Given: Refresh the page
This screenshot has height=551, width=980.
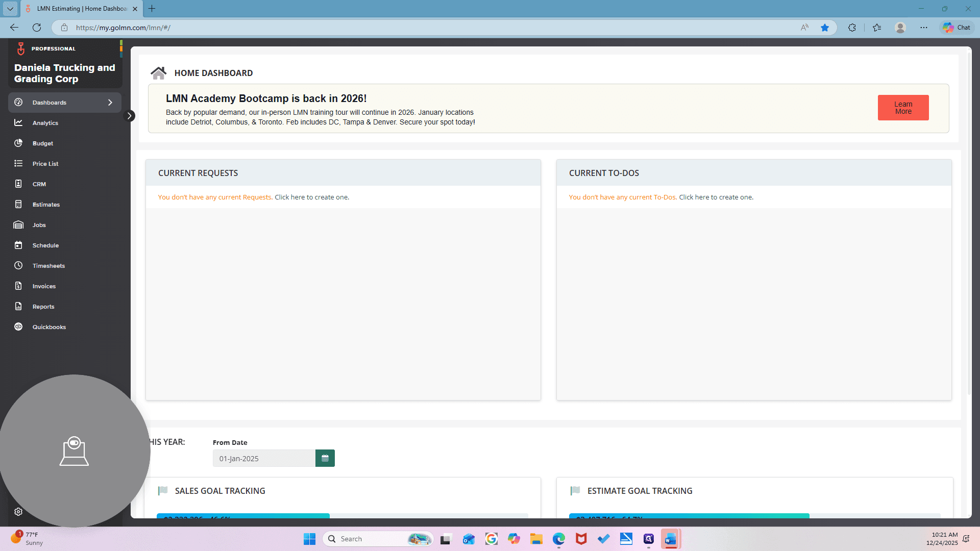Looking at the screenshot, I should tap(37, 28).
